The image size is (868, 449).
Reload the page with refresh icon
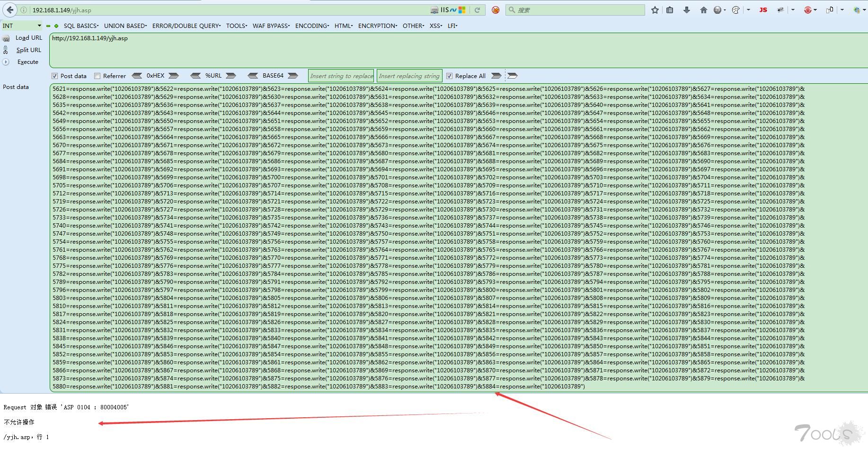(477, 10)
